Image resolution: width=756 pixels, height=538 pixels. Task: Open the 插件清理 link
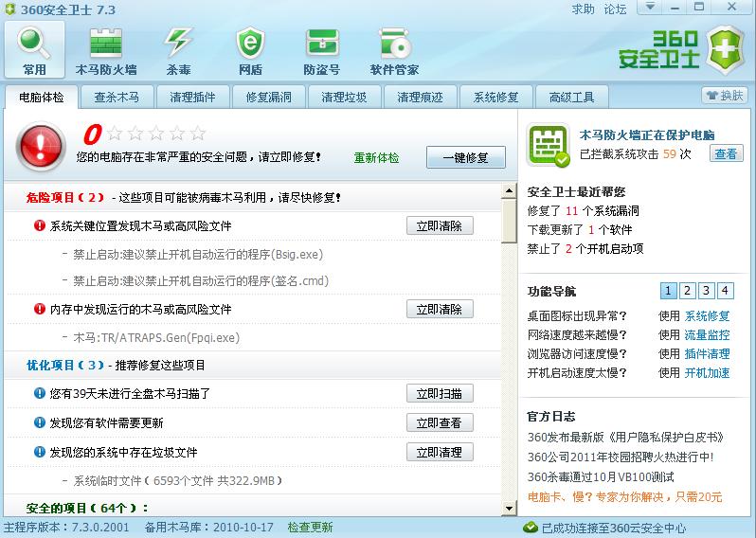[707, 353]
